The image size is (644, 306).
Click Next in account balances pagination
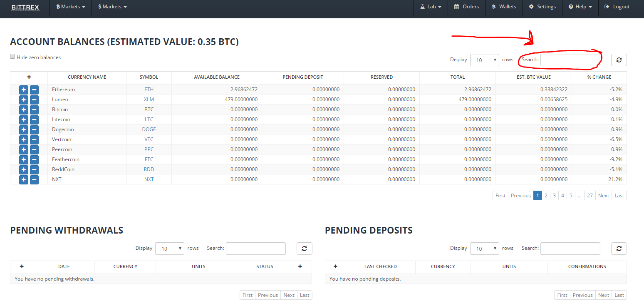(604, 196)
